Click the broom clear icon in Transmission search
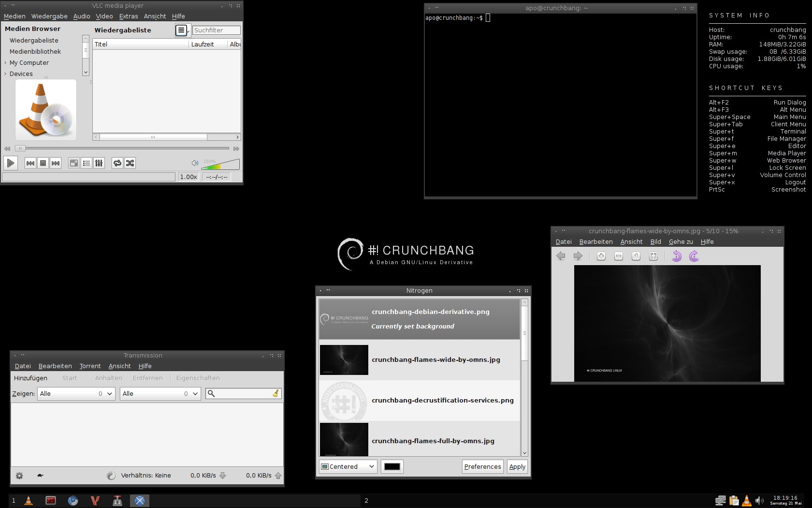This screenshot has height=508, width=812. 275,394
